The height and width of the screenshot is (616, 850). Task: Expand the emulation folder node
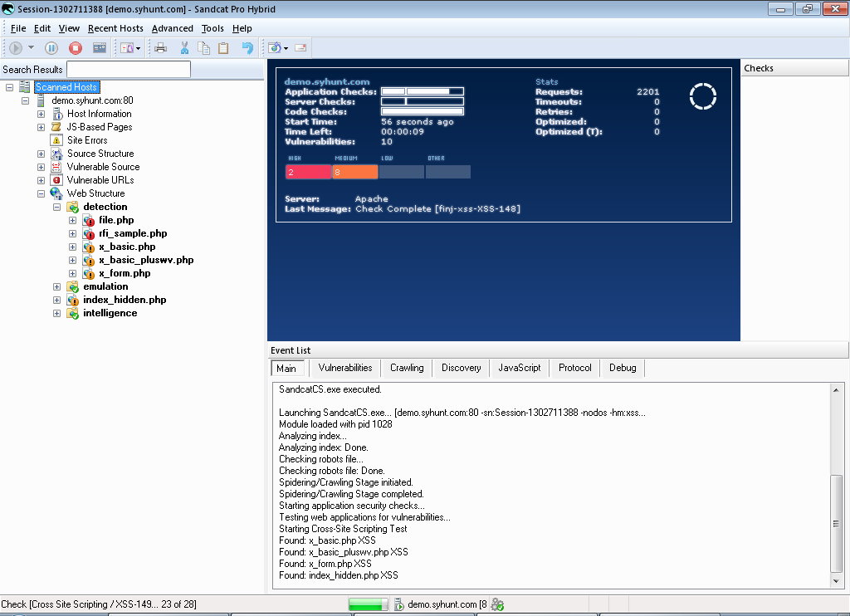click(56, 286)
